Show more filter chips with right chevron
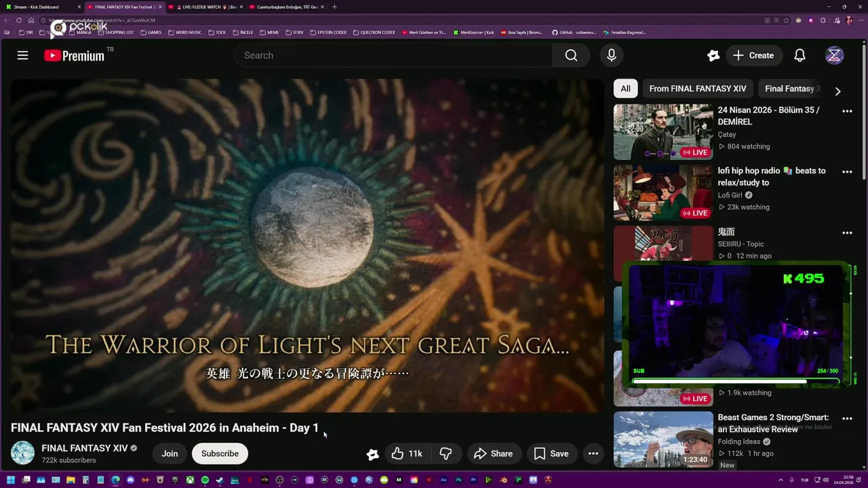The image size is (868, 488). [x=837, y=91]
